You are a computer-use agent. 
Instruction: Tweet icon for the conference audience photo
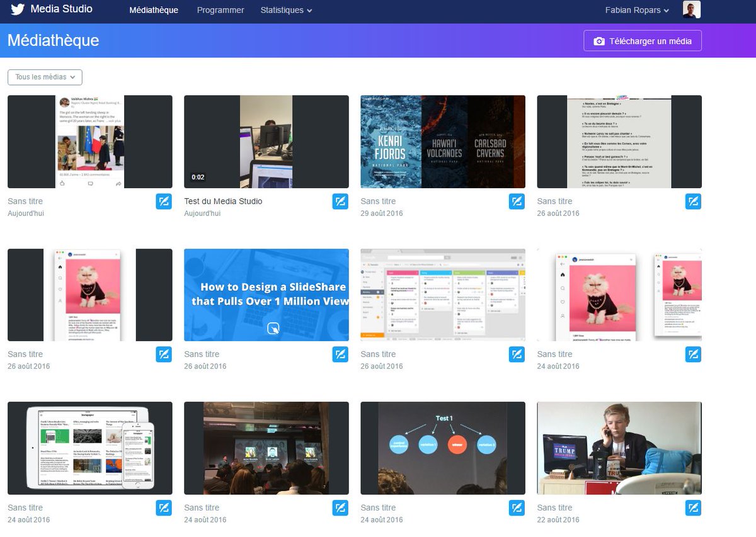[x=340, y=508]
